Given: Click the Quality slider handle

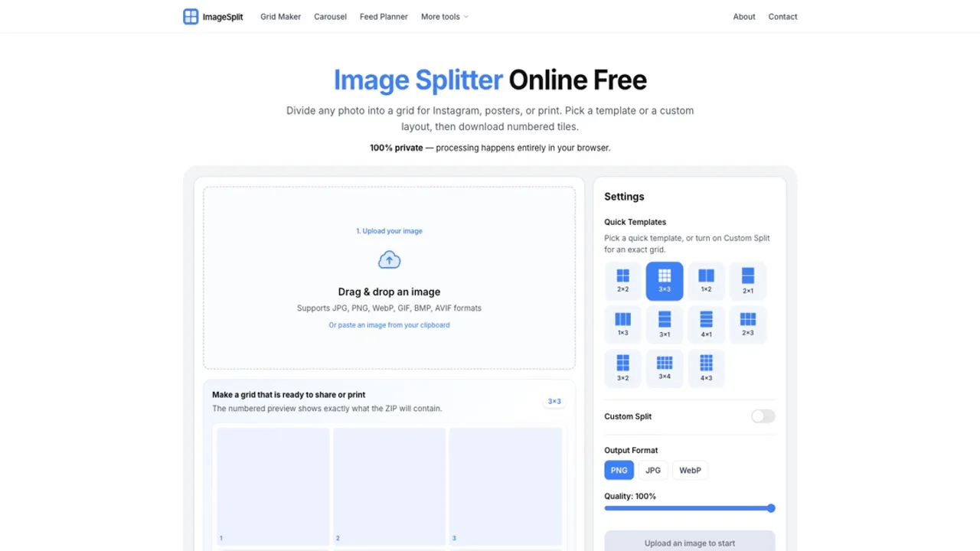Looking at the screenshot, I should (771, 508).
